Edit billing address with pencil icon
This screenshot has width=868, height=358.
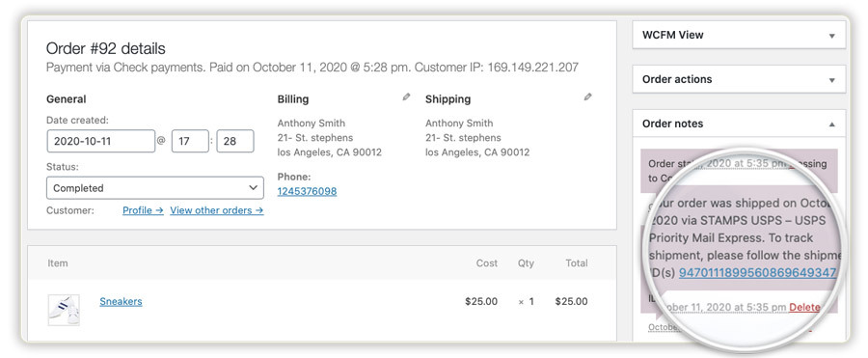406,97
